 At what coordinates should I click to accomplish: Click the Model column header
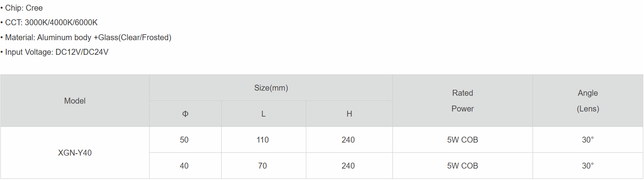click(x=75, y=101)
